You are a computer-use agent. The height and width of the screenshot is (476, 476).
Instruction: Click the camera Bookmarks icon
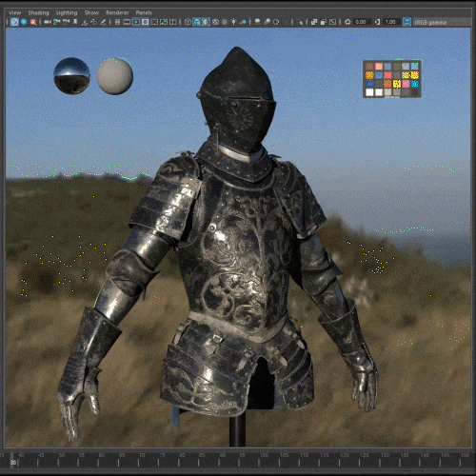(75, 22)
